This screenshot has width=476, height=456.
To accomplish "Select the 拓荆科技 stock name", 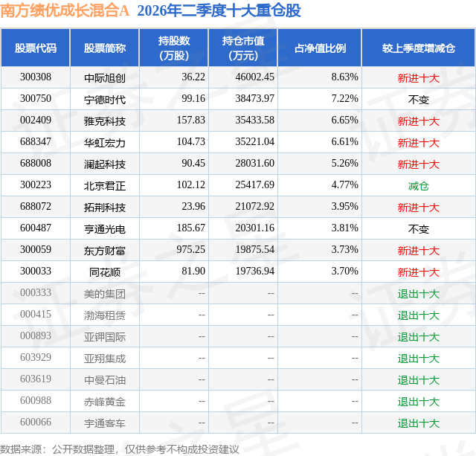I will click(x=105, y=207).
